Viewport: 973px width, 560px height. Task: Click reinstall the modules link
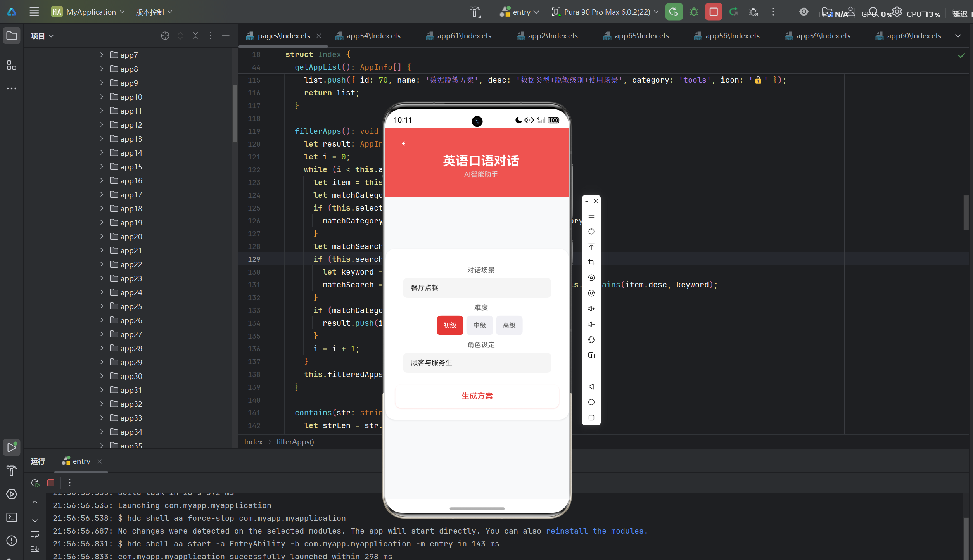tap(597, 531)
